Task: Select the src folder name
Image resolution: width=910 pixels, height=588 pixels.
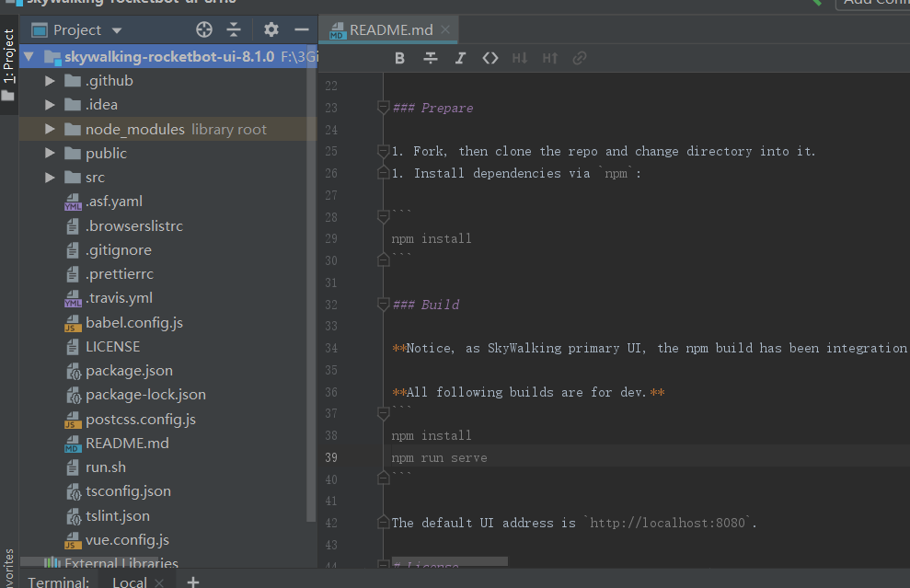Action: tap(95, 177)
